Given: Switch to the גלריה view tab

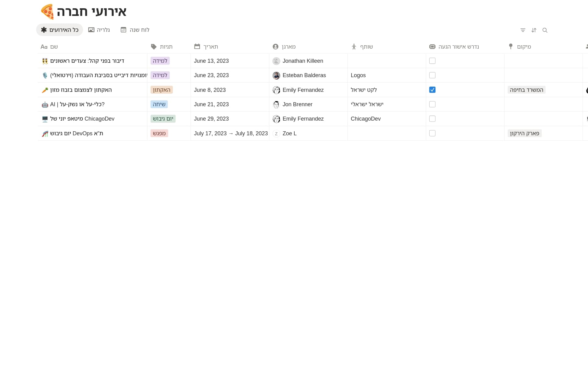Looking at the screenshot, I should tap(99, 30).
